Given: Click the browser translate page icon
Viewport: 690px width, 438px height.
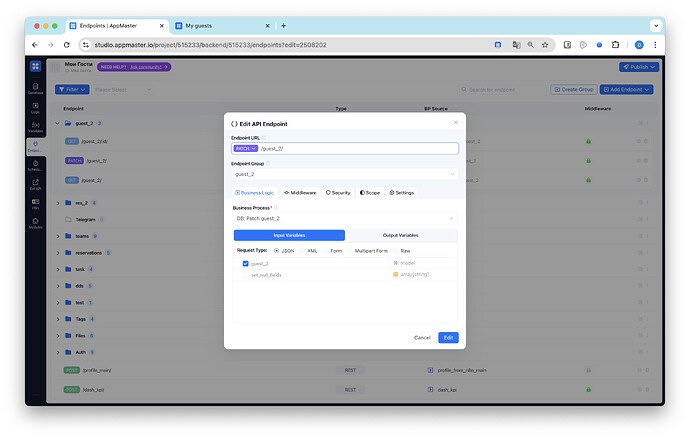Looking at the screenshot, I should click(516, 45).
